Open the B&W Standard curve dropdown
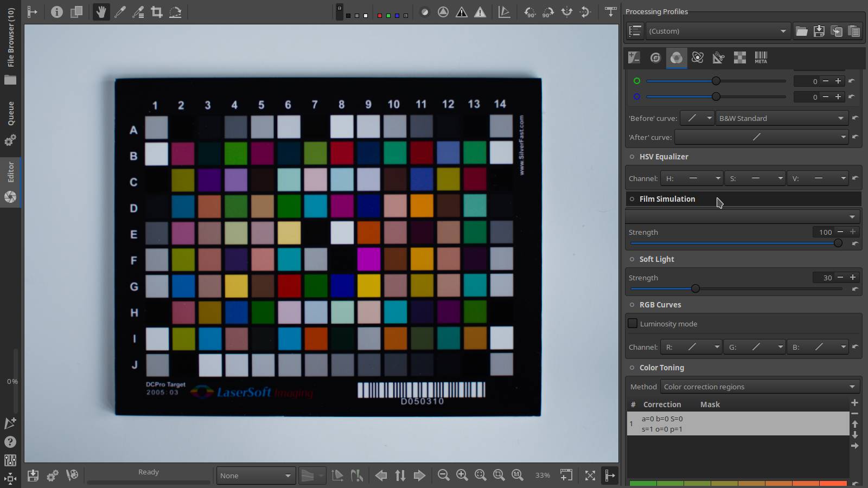The height and width of the screenshot is (488, 868). coord(781,118)
